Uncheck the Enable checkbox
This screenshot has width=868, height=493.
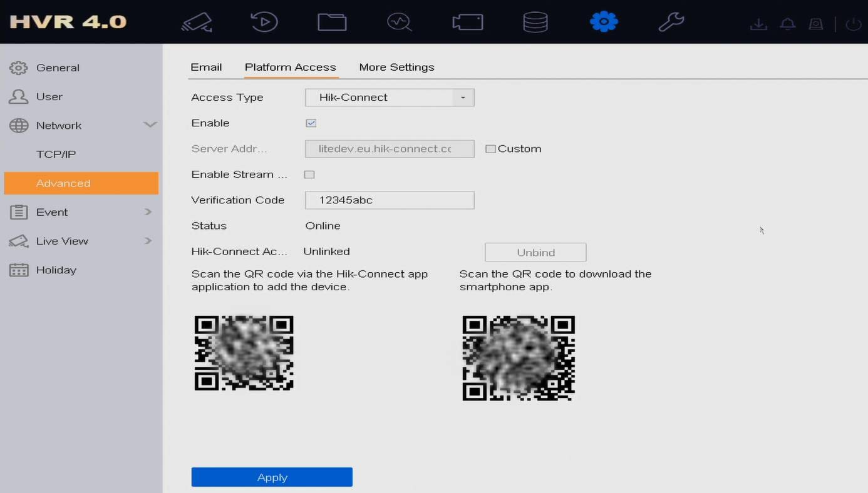tap(311, 123)
